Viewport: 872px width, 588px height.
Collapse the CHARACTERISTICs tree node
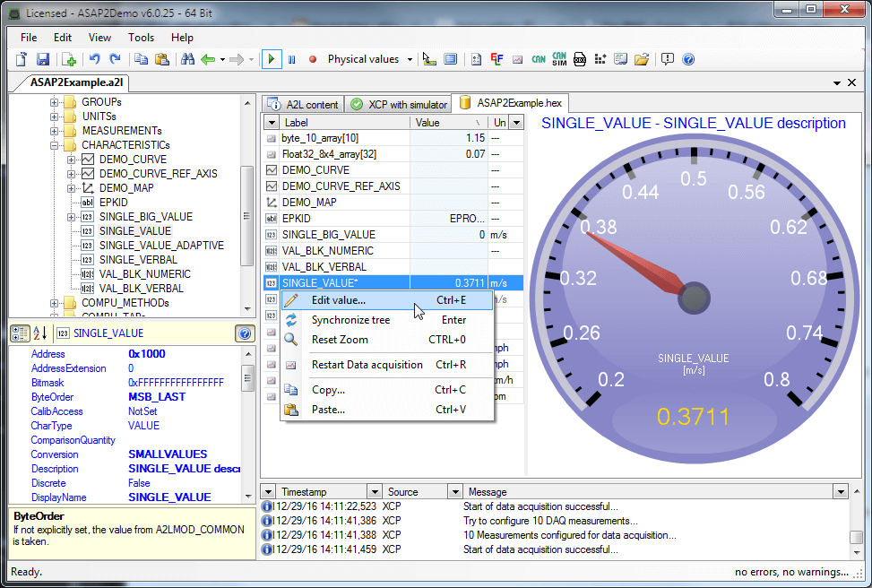55,145
